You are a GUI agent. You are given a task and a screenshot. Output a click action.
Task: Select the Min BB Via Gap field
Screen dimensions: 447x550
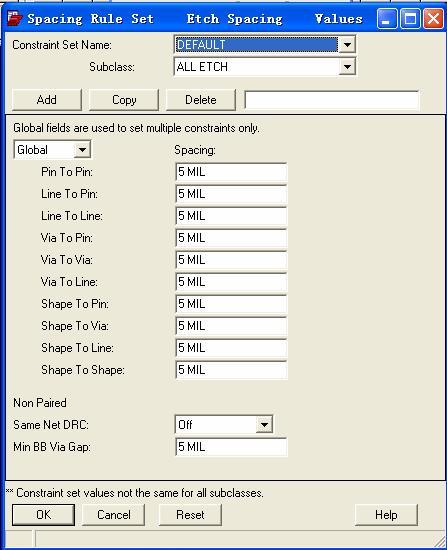[231, 447]
